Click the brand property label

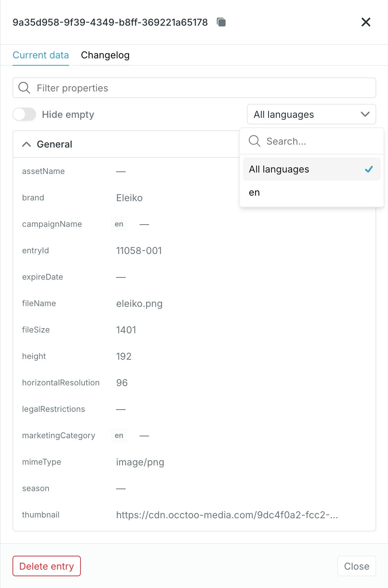[33, 198]
